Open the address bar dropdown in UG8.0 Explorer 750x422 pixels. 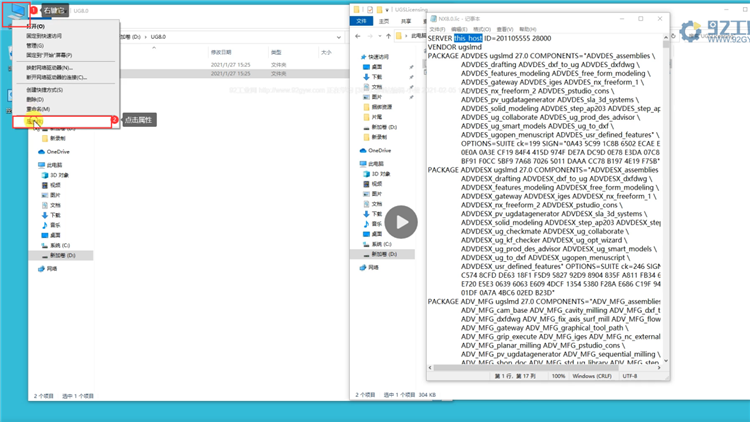339,37
